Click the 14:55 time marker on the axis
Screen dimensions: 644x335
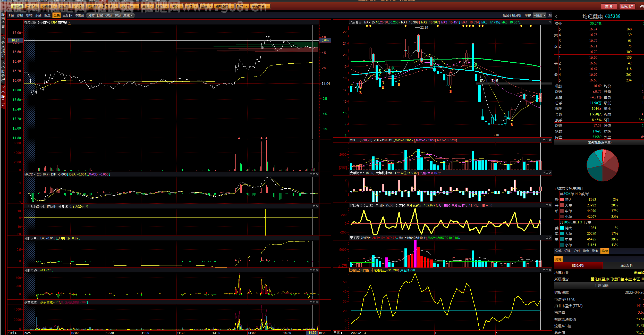pos(312,333)
